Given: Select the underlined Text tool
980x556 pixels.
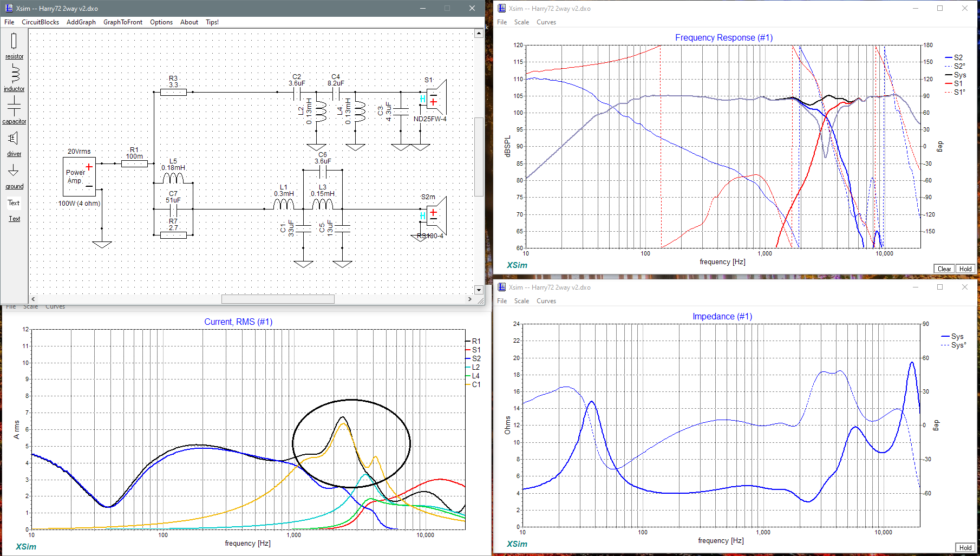Looking at the screenshot, I should pyautogui.click(x=14, y=219).
